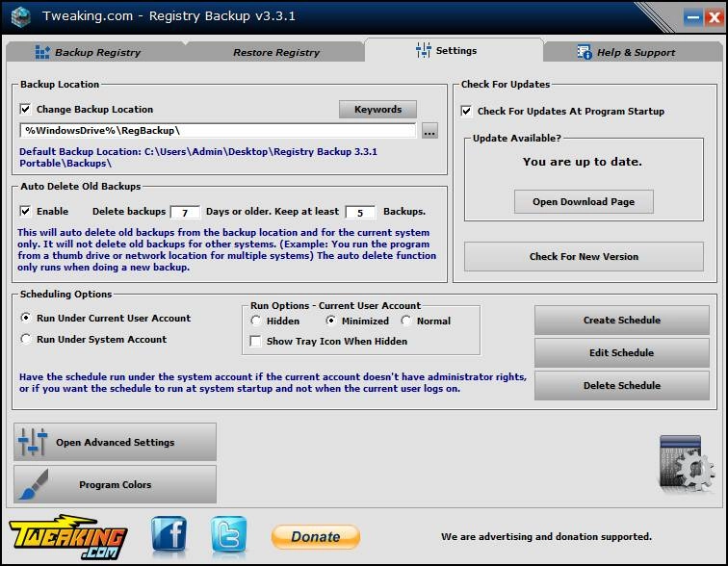Select the Settings tab
728x566 pixels.
454,50
